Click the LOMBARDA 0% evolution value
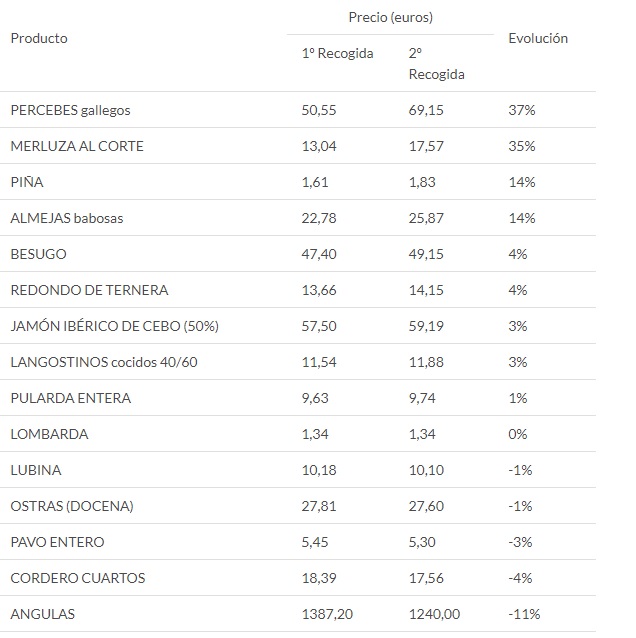 point(518,434)
